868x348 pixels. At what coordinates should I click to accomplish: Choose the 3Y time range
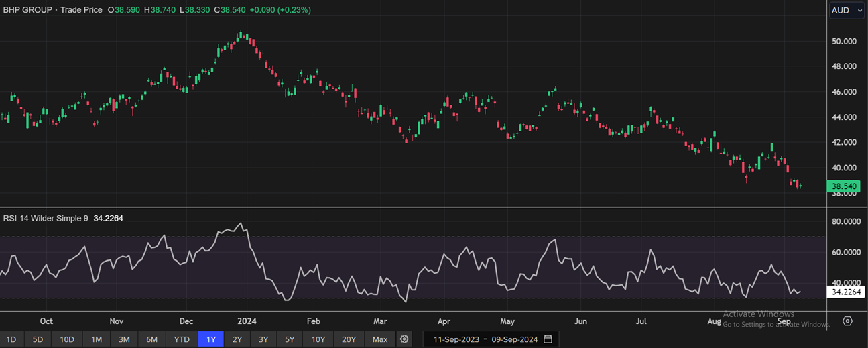click(263, 339)
